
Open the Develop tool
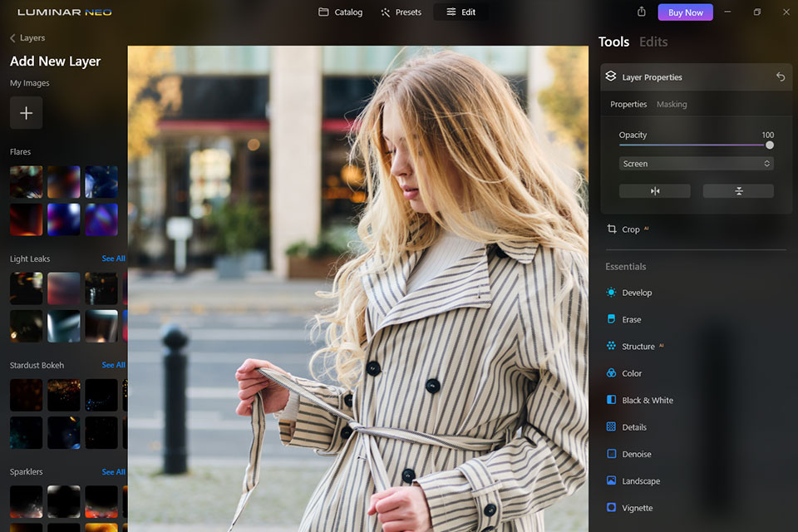[x=629, y=293]
